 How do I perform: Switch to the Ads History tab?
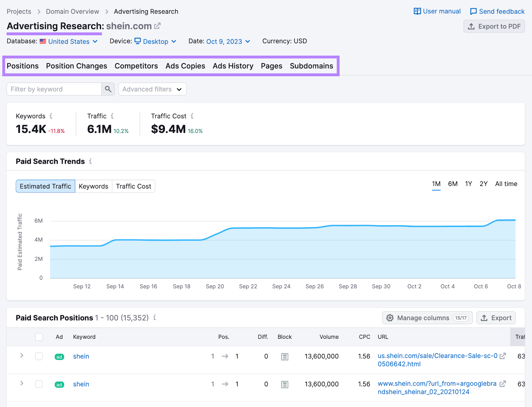pos(233,66)
